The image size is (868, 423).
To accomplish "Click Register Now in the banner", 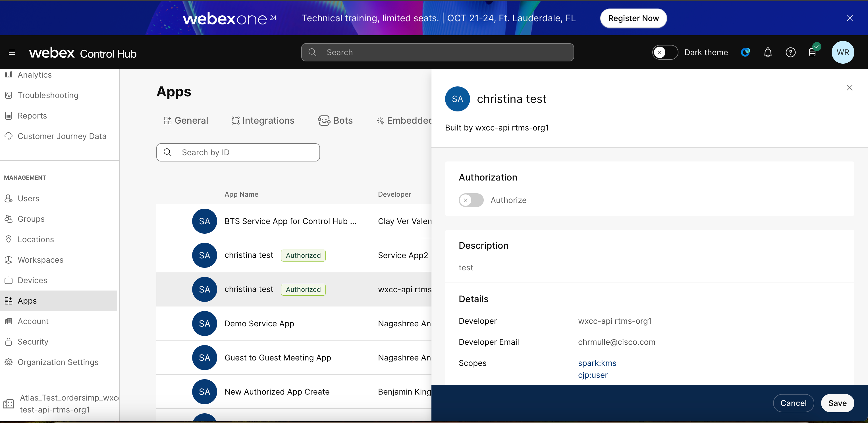I will pos(633,18).
